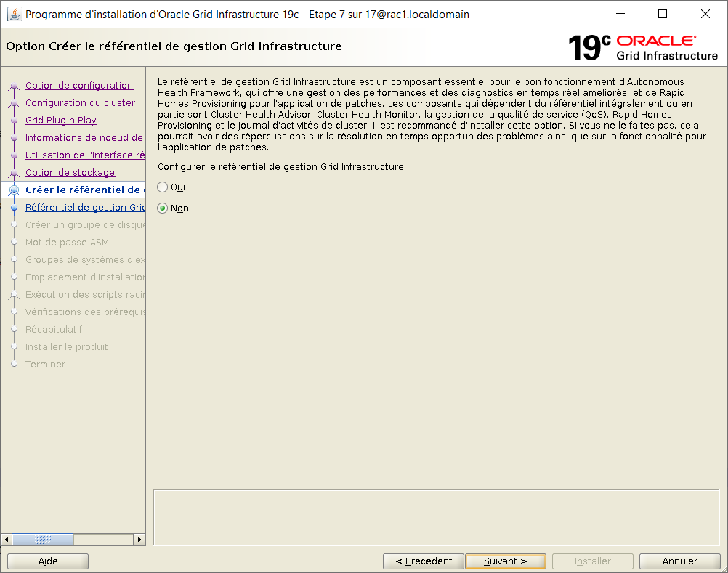The width and height of the screenshot is (728, 573).
Task: Click the 'Configurer le référentiel de gestion' label
Action: [x=280, y=166]
